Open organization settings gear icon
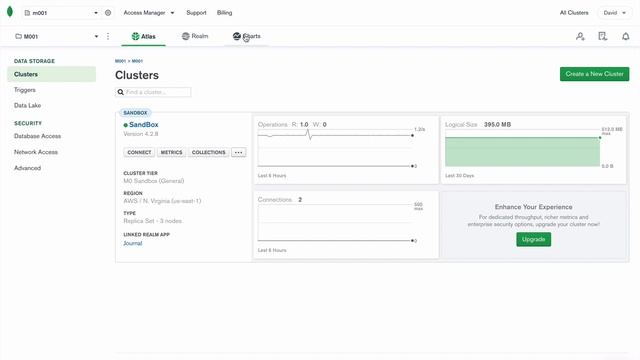This screenshot has width=640, height=360. (108, 13)
